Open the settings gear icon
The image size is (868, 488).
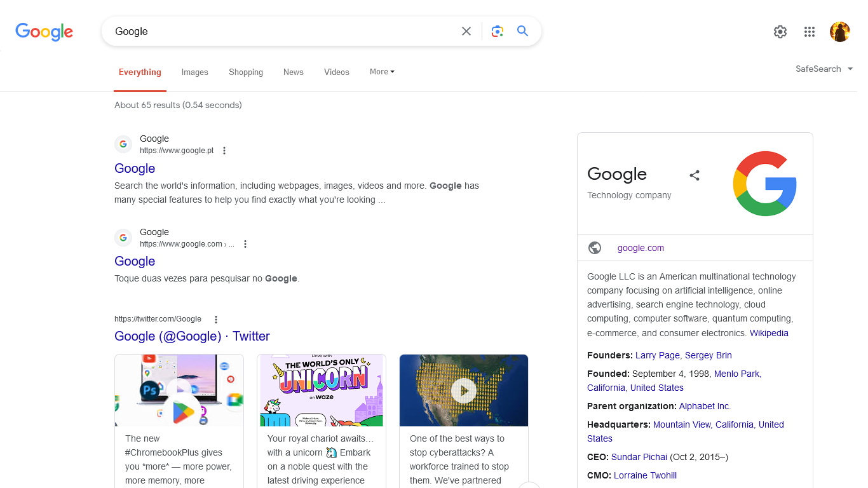click(x=780, y=32)
